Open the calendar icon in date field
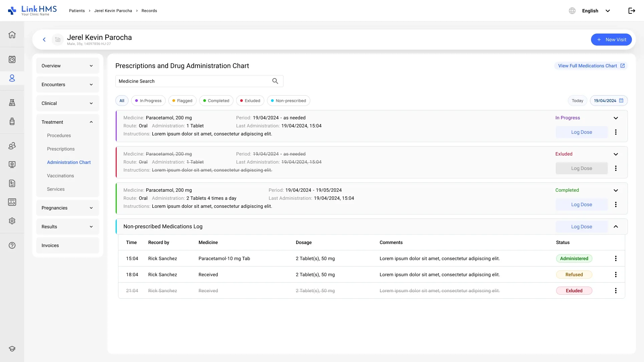Viewport: 644px width, 362px height. (621, 101)
